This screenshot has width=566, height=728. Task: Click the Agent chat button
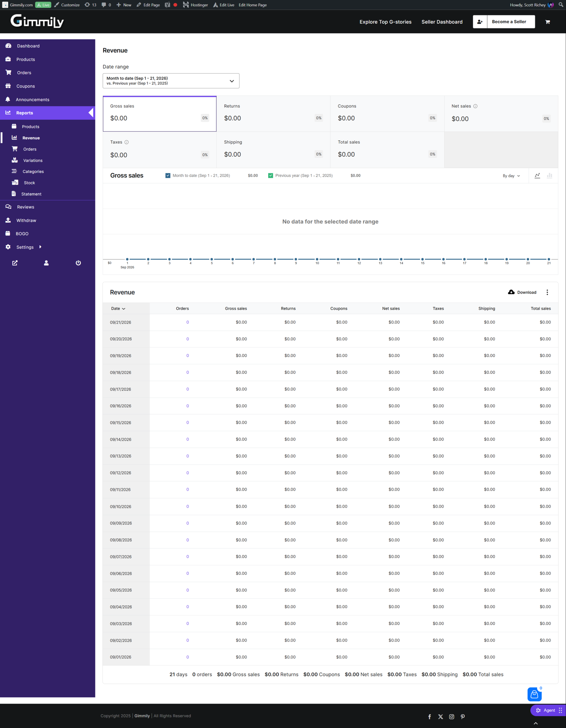coord(548,710)
